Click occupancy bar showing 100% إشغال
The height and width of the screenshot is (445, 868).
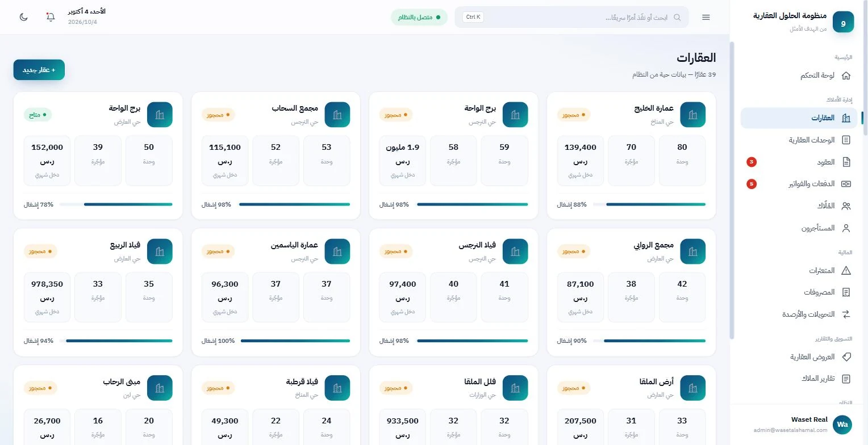tap(295, 341)
